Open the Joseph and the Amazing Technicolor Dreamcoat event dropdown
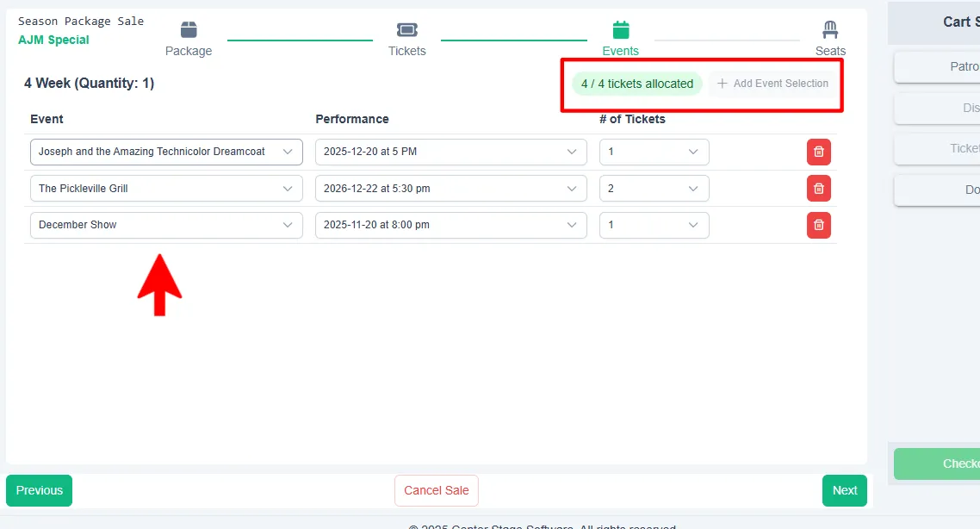This screenshot has height=529, width=980. [x=166, y=152]
